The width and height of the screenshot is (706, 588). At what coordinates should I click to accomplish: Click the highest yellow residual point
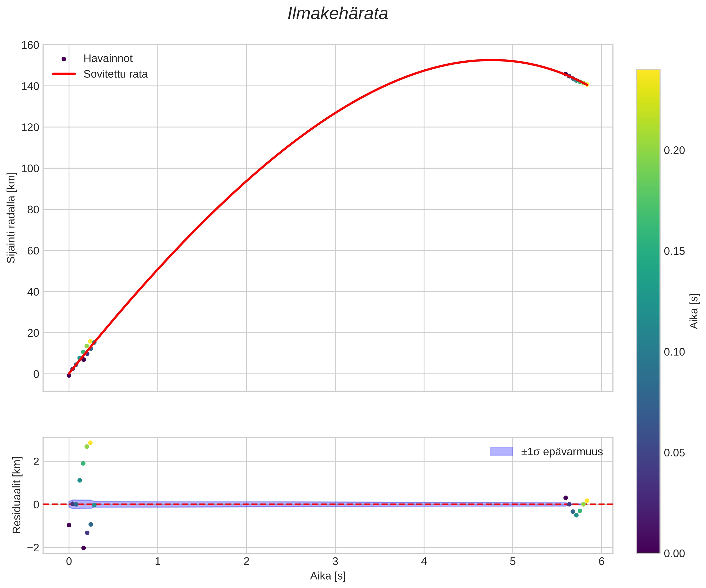[90, 443]
